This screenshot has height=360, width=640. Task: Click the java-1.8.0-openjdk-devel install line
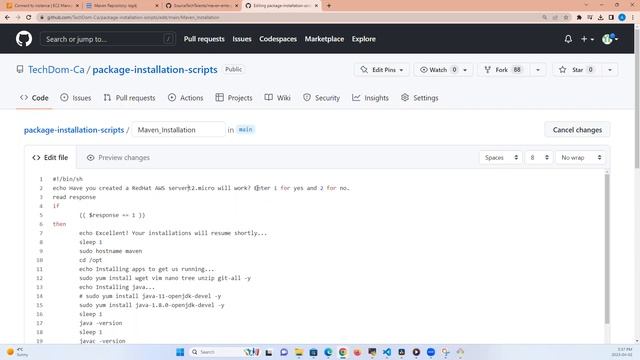pyautogui.click(x=152, y=305)
